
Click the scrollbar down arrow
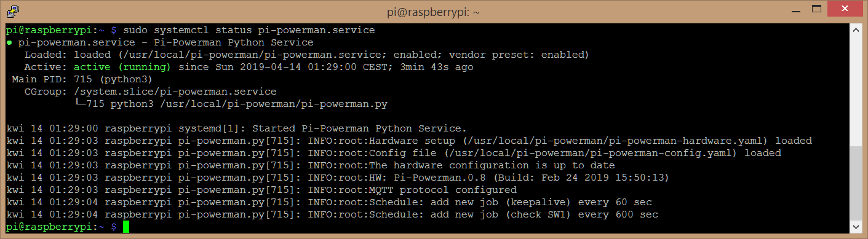coord(855,227)
